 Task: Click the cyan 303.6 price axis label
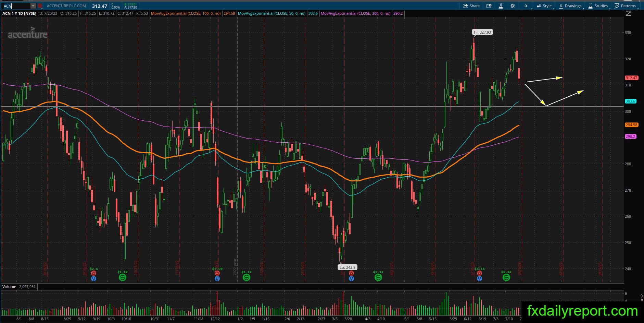click(630, 101)
